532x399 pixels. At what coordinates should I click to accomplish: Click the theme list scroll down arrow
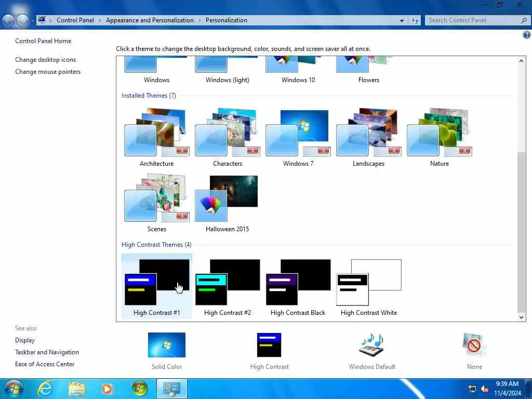[x=521, y=317]
